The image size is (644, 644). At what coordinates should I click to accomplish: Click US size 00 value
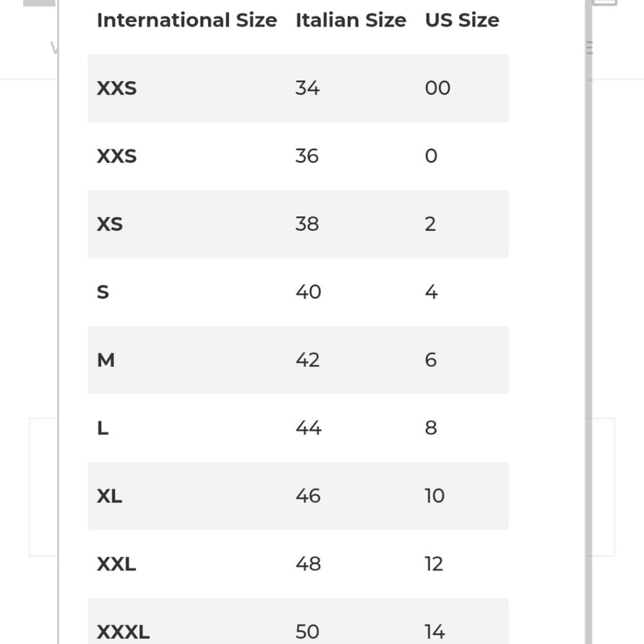(437, 88)
